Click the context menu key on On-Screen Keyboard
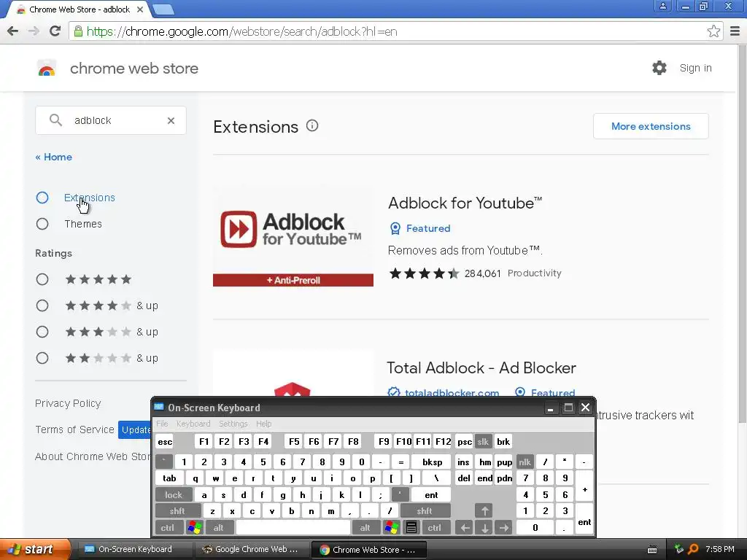The image size is (747, 560). 411,527
